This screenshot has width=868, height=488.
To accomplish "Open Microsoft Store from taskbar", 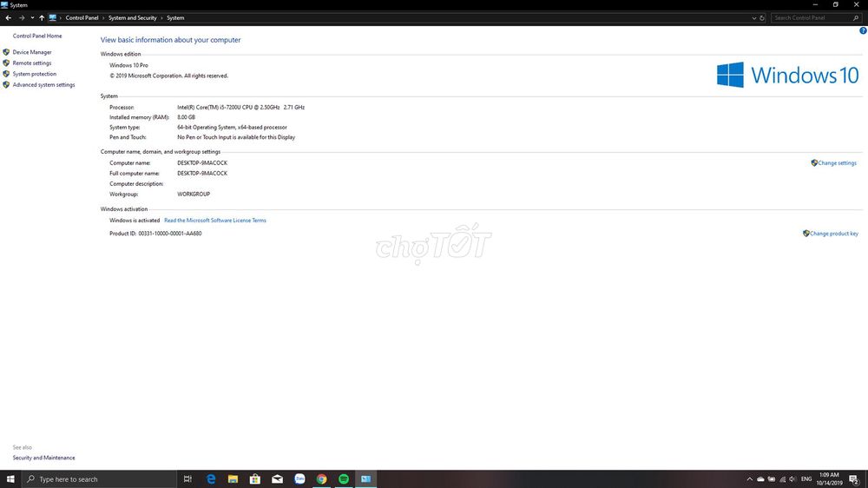I will 255,479.
